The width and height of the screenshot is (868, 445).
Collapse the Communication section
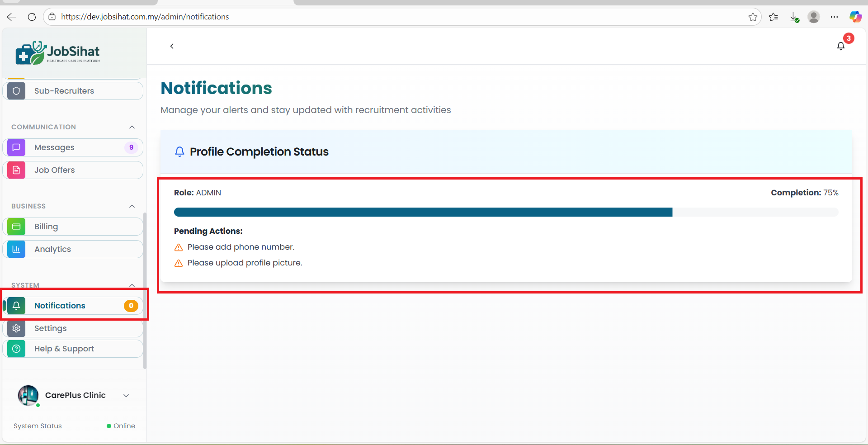(132, 127)
